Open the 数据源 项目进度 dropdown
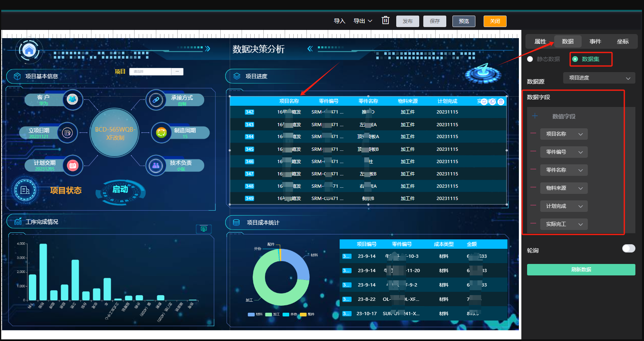The width and height of the screenshot is (644, 341). 599,78
